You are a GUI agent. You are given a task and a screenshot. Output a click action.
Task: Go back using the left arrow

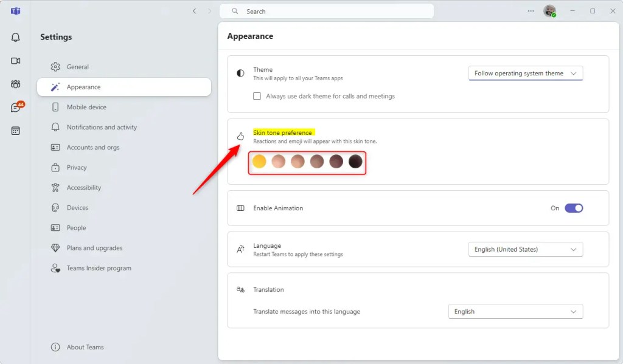(x=194, y=11)
